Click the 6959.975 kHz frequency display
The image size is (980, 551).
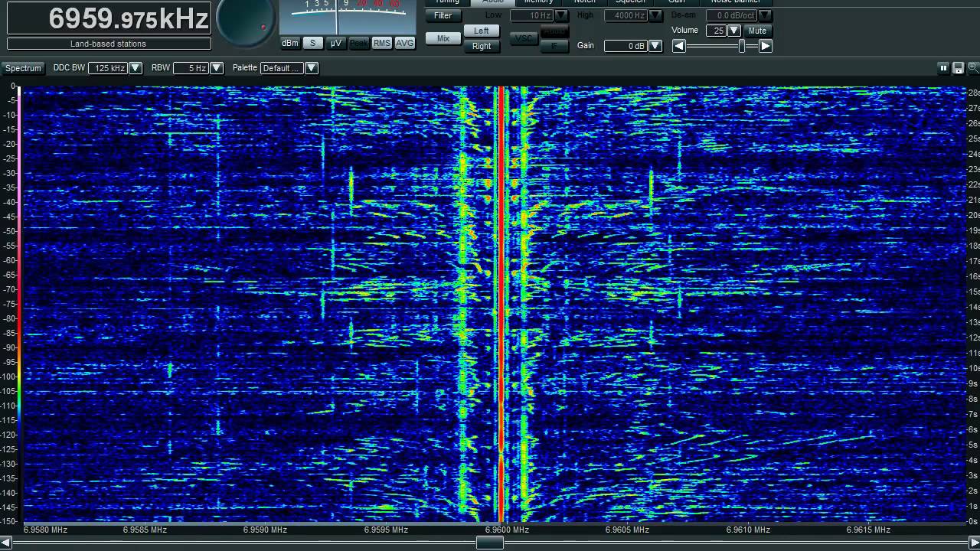coord(109,18)
